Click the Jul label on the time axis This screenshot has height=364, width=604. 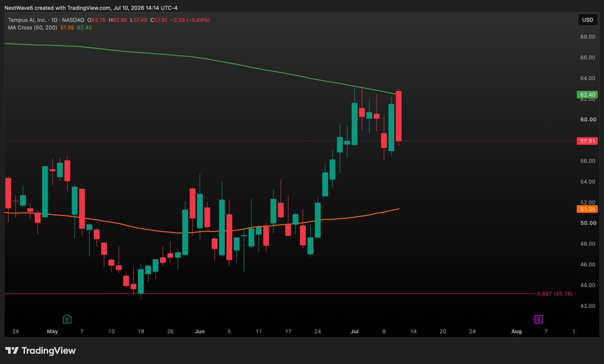pyautogui.click(x=354, y=332)
